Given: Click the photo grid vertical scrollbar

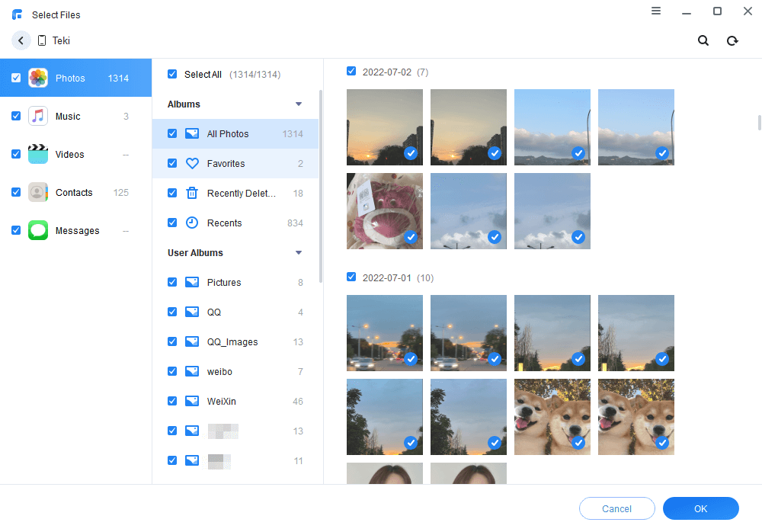Looking at the screenshot, I should click(x=758, y=123).
